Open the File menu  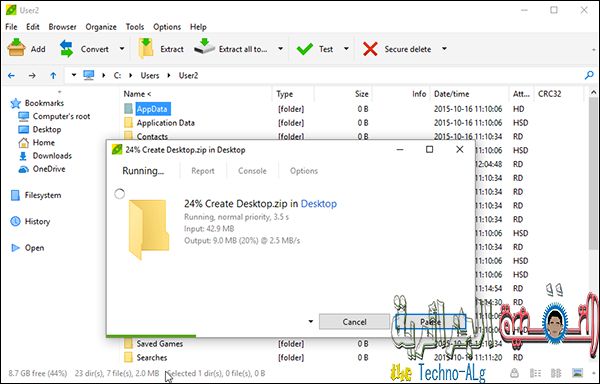(x=11, y=27)
